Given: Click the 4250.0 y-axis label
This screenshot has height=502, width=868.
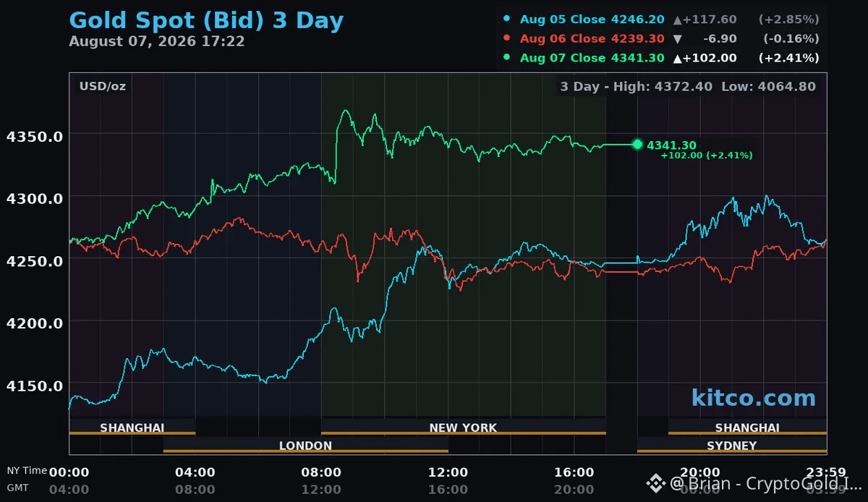Looking at the screenshot, I should pos(34,260).
